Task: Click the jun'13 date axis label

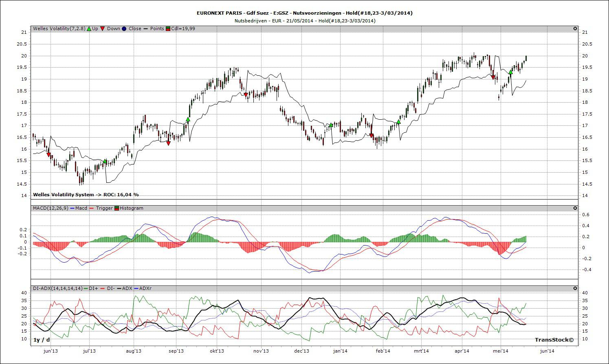Action: 51,351
